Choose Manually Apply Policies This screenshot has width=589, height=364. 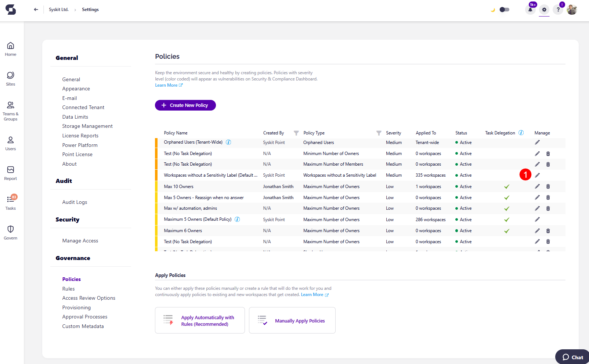click(x=292, y=320)
